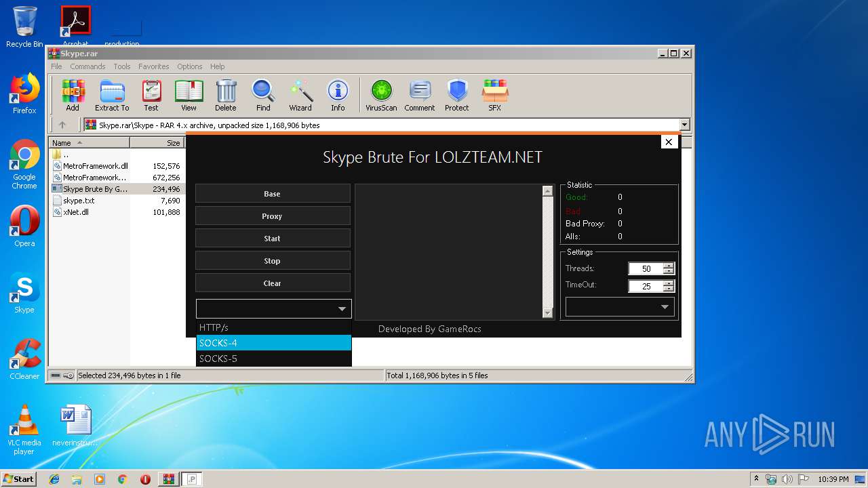Sort file list by Name column
Image resolution: width=868 pixels, height=488 pixels.
coord(90,142)
